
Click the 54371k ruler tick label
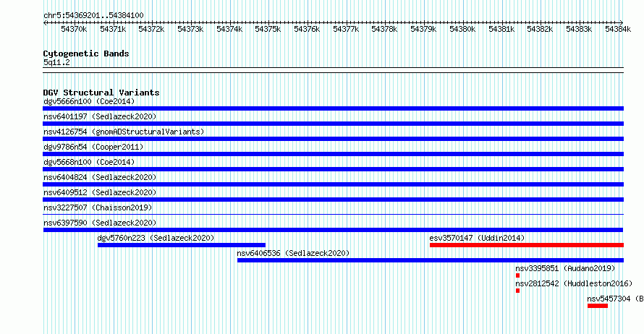pyautogui.click(x=113, y=29)
